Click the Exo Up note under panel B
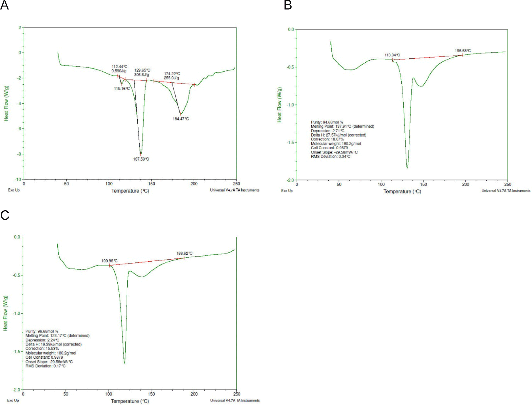The height and width of the screenshot is (405, 532). [287, 191]
